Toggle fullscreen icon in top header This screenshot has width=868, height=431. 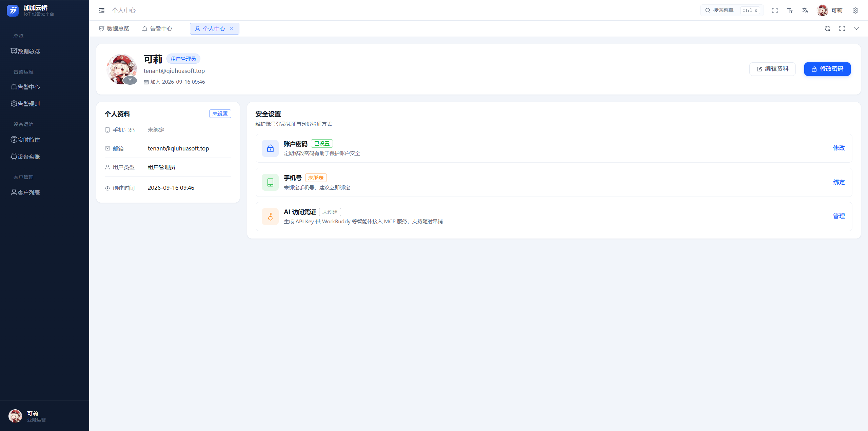click(775, 11)
